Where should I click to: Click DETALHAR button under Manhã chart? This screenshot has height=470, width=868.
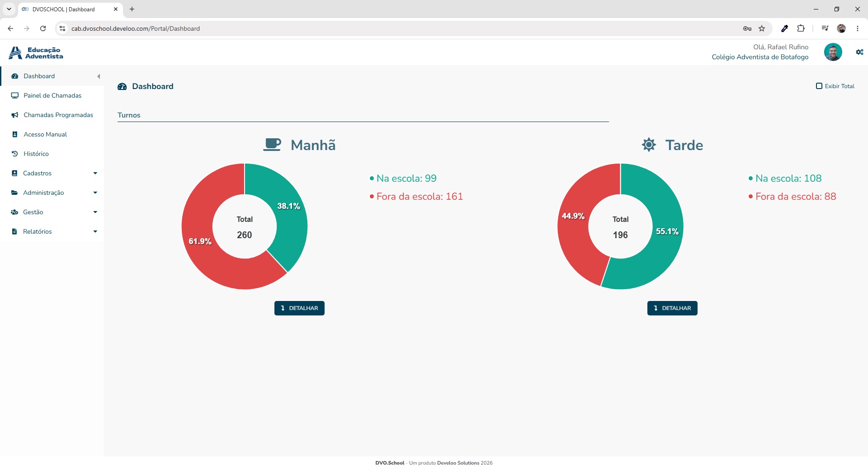[x=299, y=308]
